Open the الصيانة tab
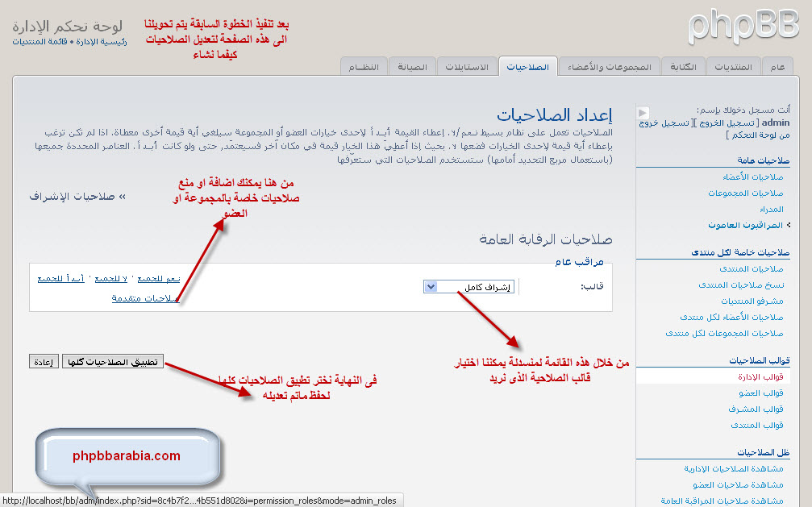 click(x=412, y=67)
